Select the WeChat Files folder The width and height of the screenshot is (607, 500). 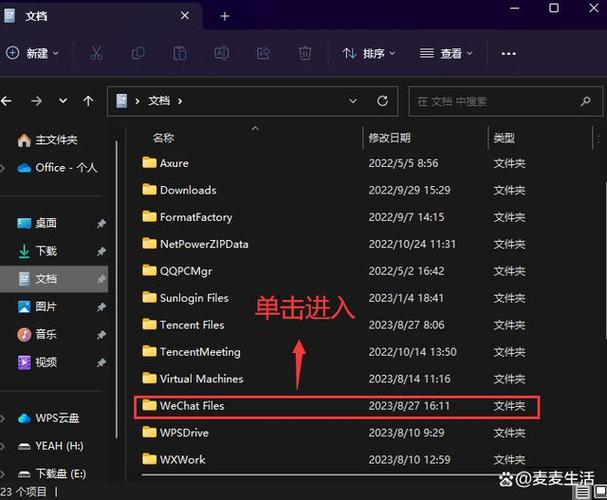[x=336, y=406]
